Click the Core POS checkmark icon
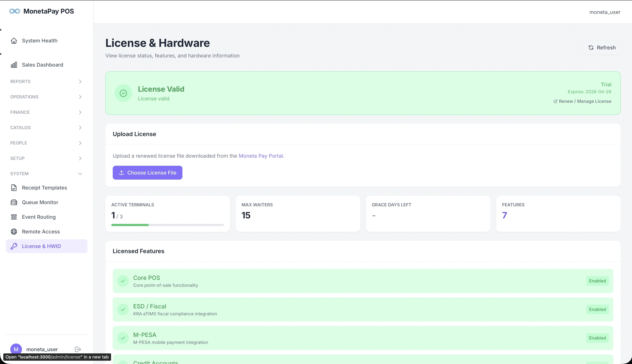 pyautogui.click(x=123, y=281)
